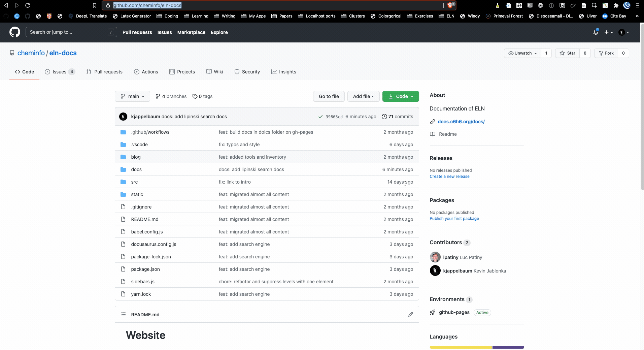Screen dimensions: 644x350
Task: Click the Star button
Action: pyautogui.click(x=568, y=53)
